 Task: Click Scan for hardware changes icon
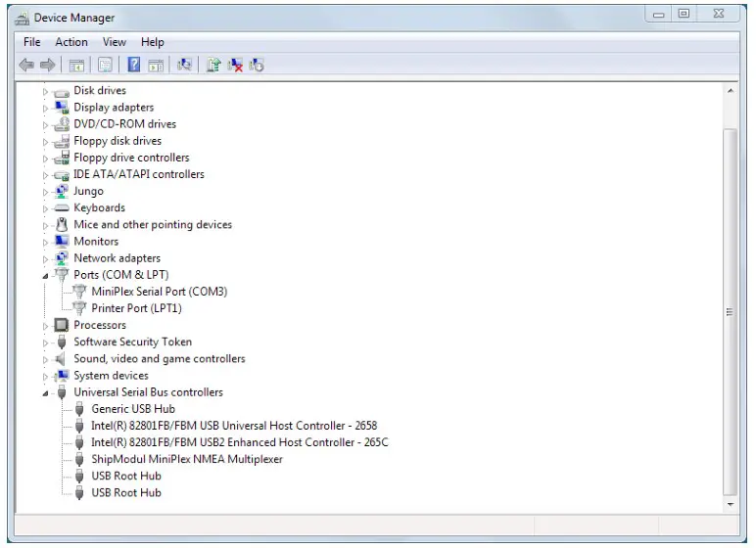click(x=184, y=65)
